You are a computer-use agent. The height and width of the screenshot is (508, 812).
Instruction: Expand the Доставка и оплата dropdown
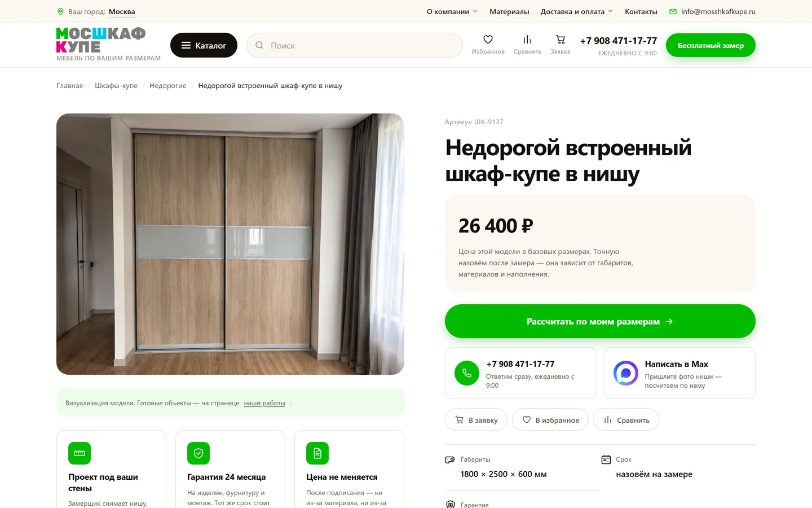click(x=576, y=11)
